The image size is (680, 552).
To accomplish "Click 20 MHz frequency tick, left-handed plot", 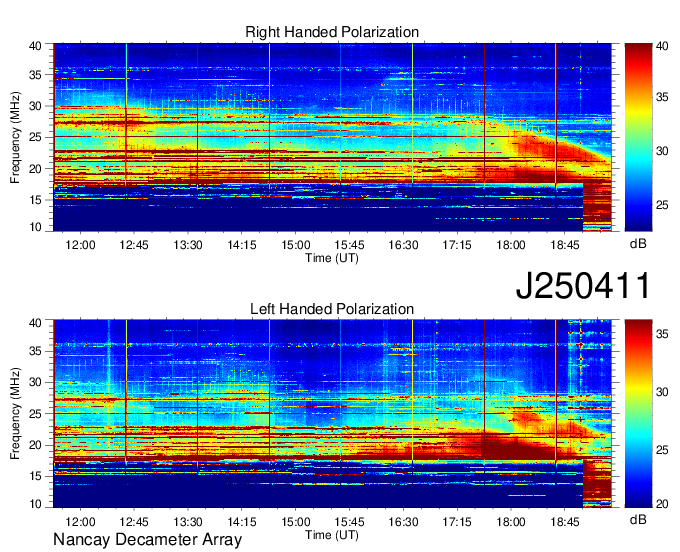I will click(35, 445).
